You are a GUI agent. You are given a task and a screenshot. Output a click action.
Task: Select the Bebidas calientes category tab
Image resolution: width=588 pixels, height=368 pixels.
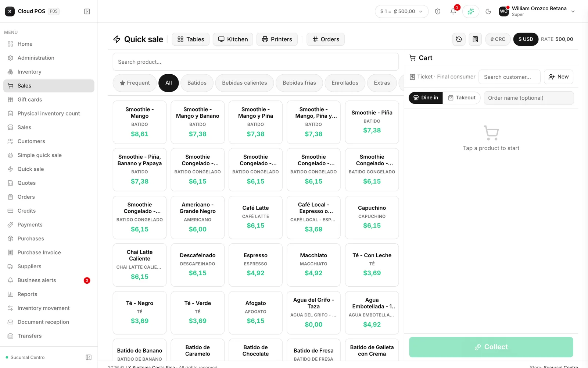pyautogui.click(x=244, y=83)
